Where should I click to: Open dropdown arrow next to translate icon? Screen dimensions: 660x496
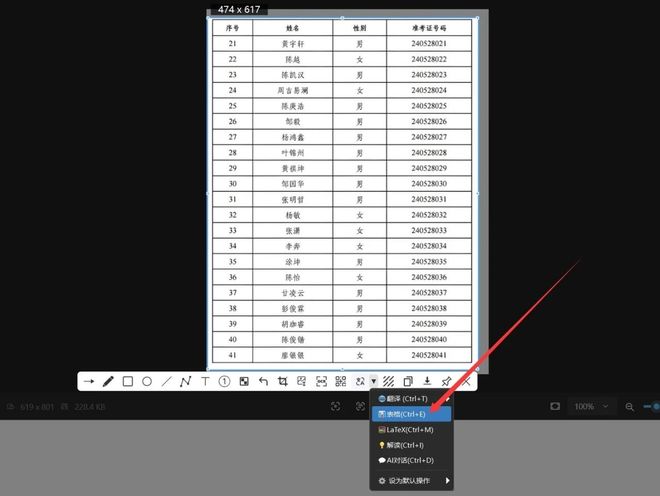pos(373,381)
